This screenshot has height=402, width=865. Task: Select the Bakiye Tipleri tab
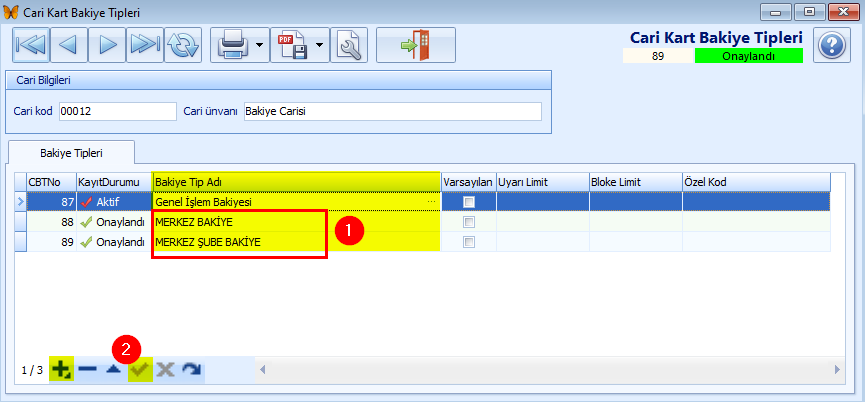pyautogui.click(x=71, y=153)
